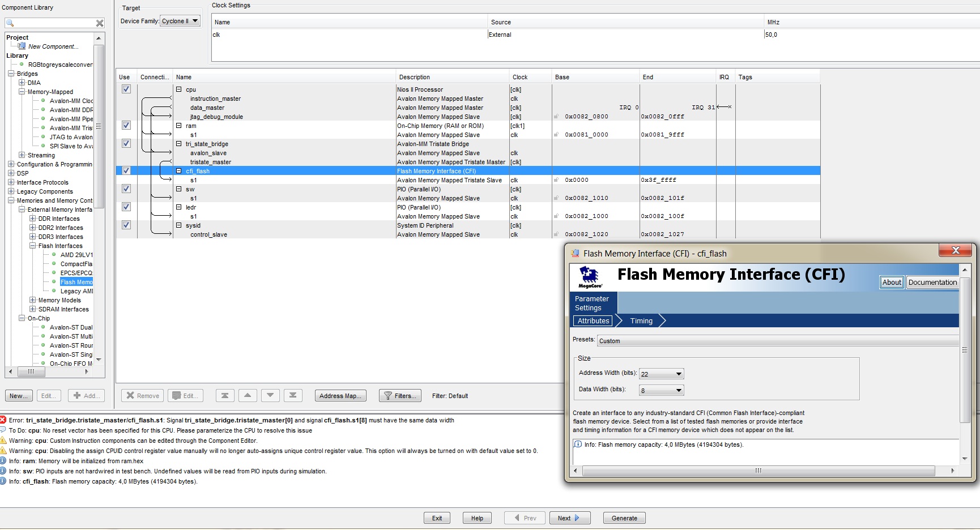
Task: Clear the component search with the X icon
Action: 100,23
